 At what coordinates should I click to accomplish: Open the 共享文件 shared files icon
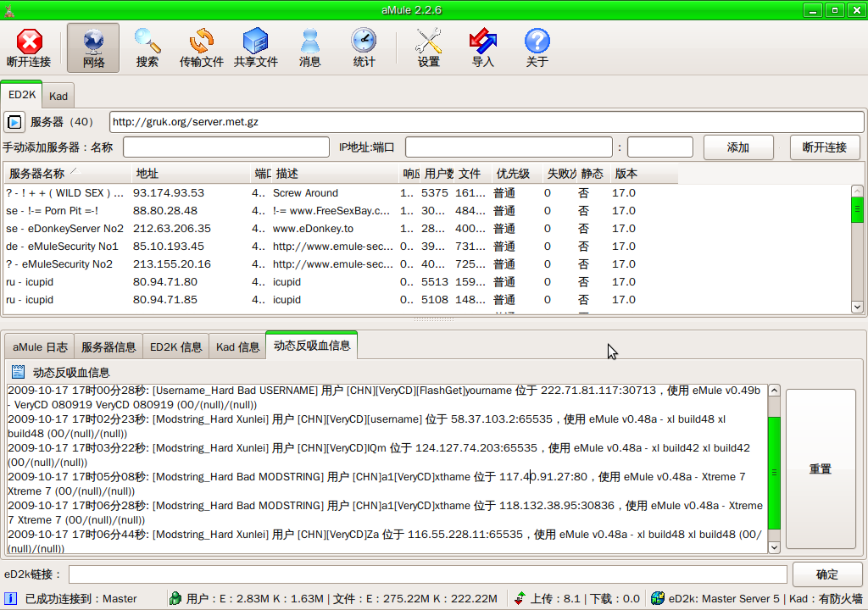(x=256, y=47)
